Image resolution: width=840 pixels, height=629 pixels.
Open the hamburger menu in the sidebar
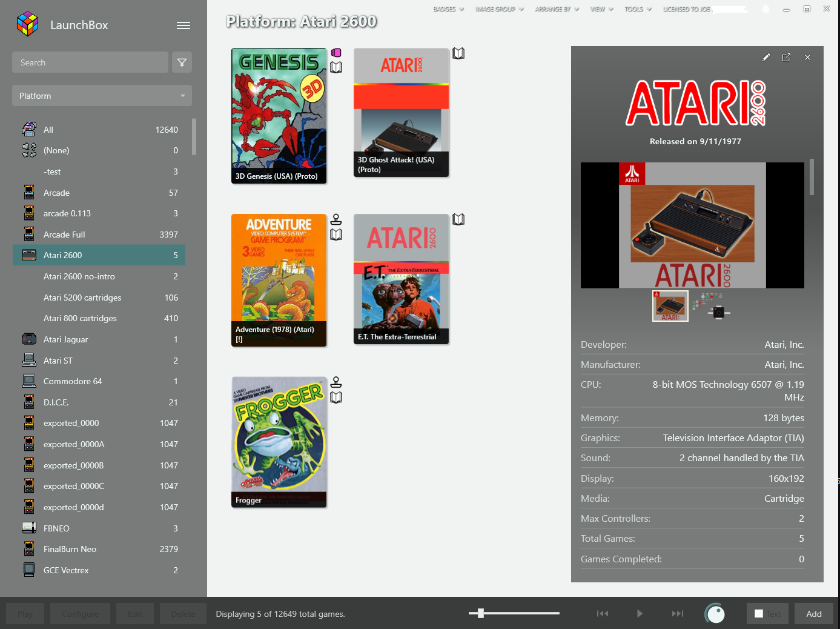click(184, 25)
